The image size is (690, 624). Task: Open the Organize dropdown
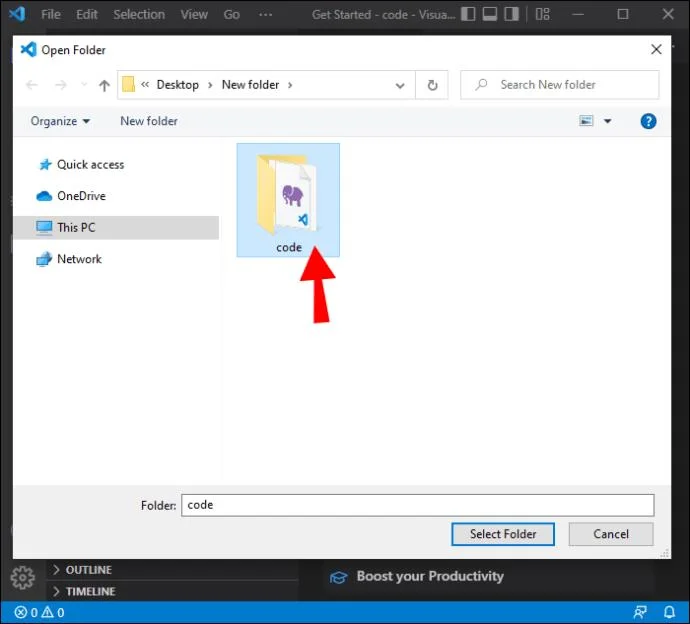point(60,121)
